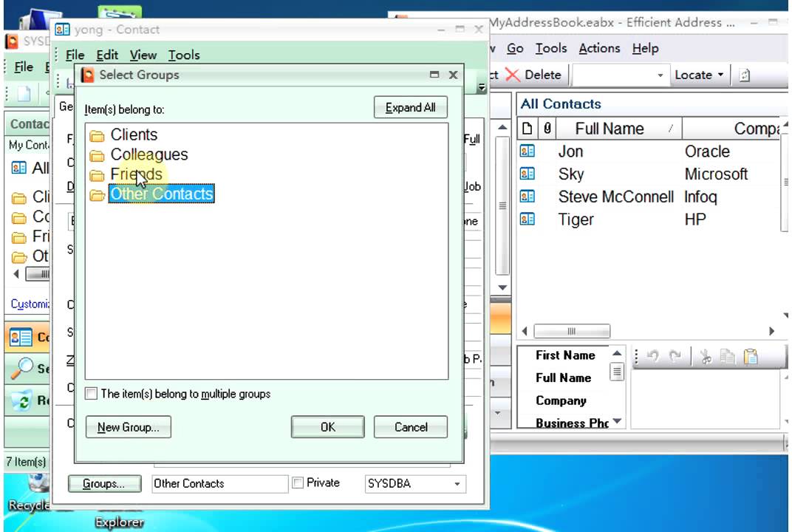This screenshot has width=792, height=532.
Task: Click the Oracle company cell
Action: pos(707,151)
